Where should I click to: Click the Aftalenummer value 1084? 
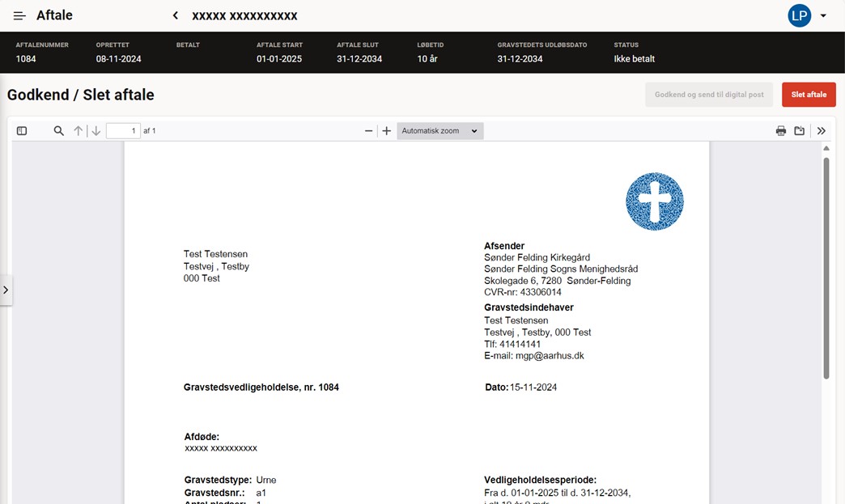26,59
